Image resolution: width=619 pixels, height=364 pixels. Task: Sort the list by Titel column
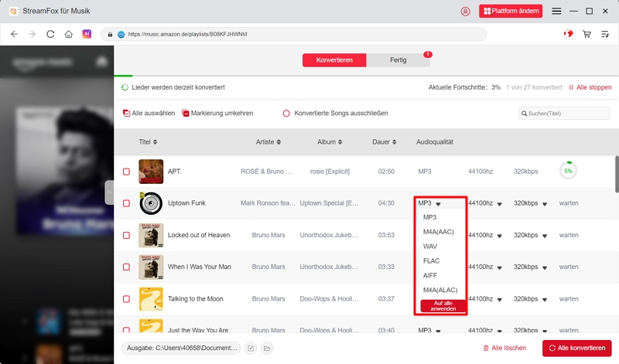tap(148, 142)
